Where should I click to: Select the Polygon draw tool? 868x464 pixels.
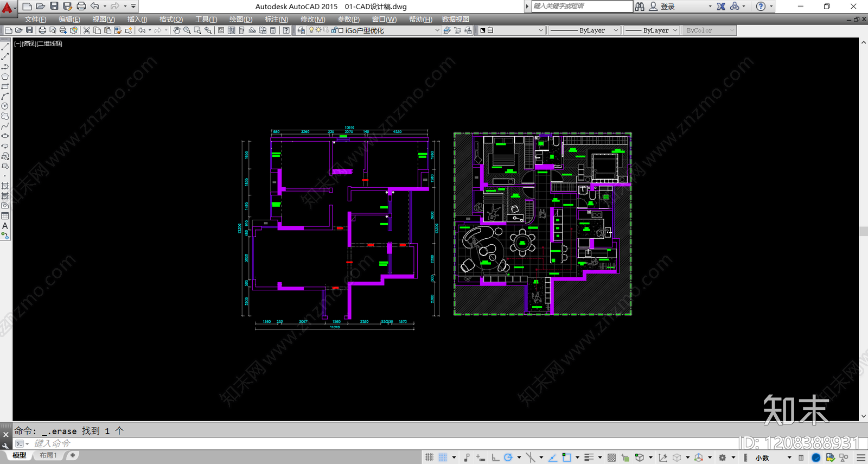click(5, 77)
